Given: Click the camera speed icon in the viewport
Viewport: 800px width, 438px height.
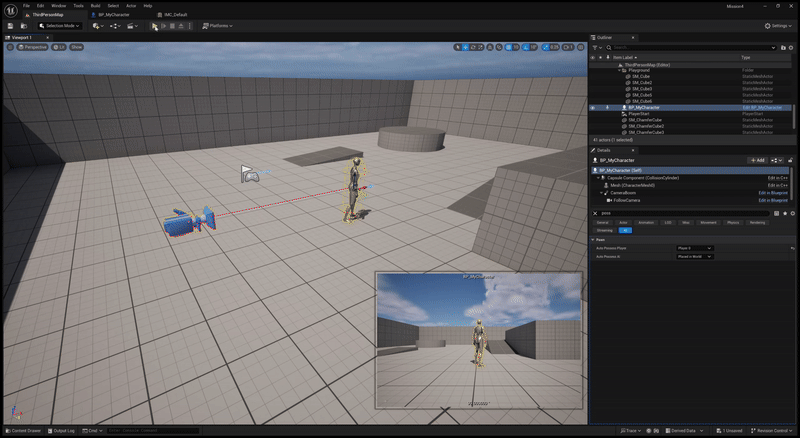Looking at the screenshot, I should pyautogui.click(x=568, y=47).
